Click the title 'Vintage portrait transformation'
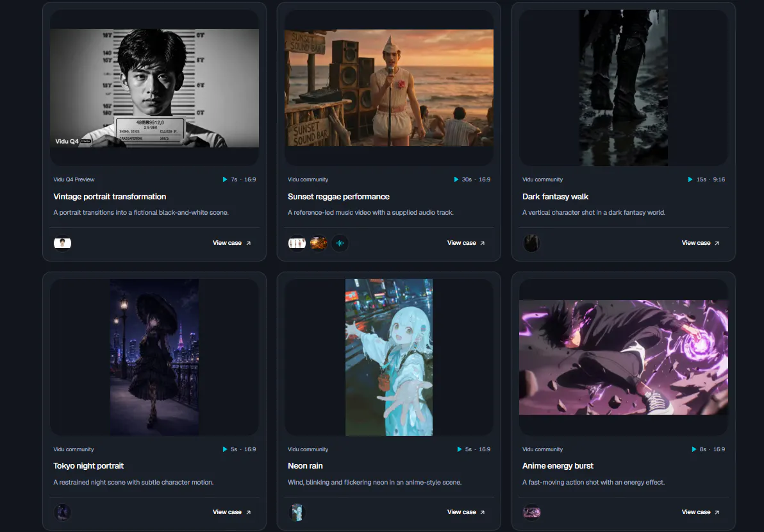The width and height of the screenshot is (764, 532). [110, 196]
